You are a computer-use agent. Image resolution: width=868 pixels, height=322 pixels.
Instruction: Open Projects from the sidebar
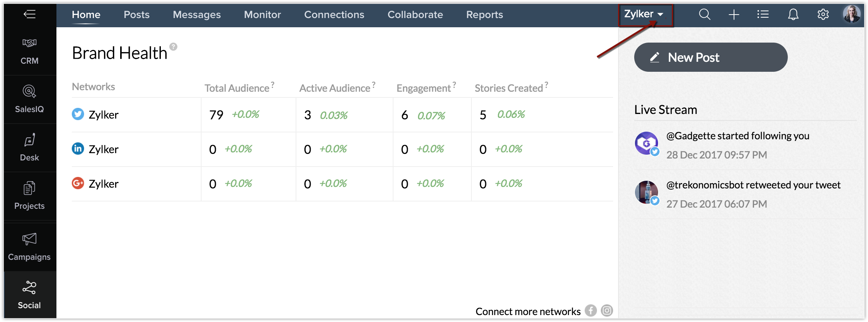pos(30,196)
